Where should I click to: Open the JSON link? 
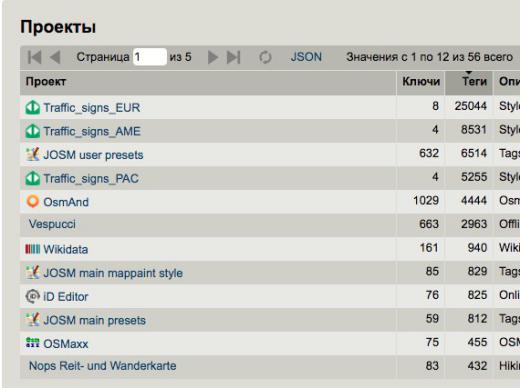click(306, 57)
